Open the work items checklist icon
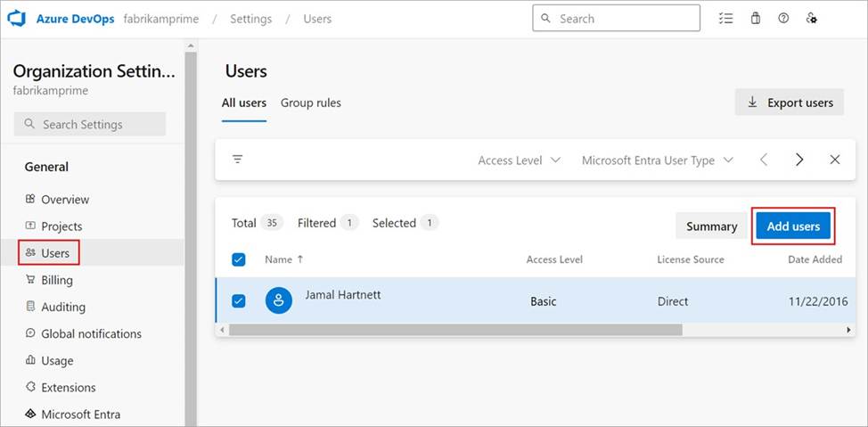This screenshot has width=868, height=427. click(725, 19)
